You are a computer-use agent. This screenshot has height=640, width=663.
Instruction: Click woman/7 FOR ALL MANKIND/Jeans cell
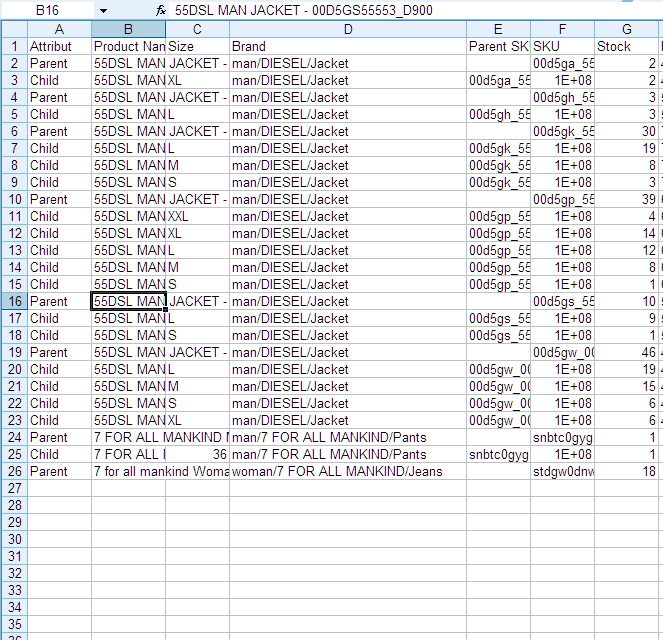coord(348,471)
